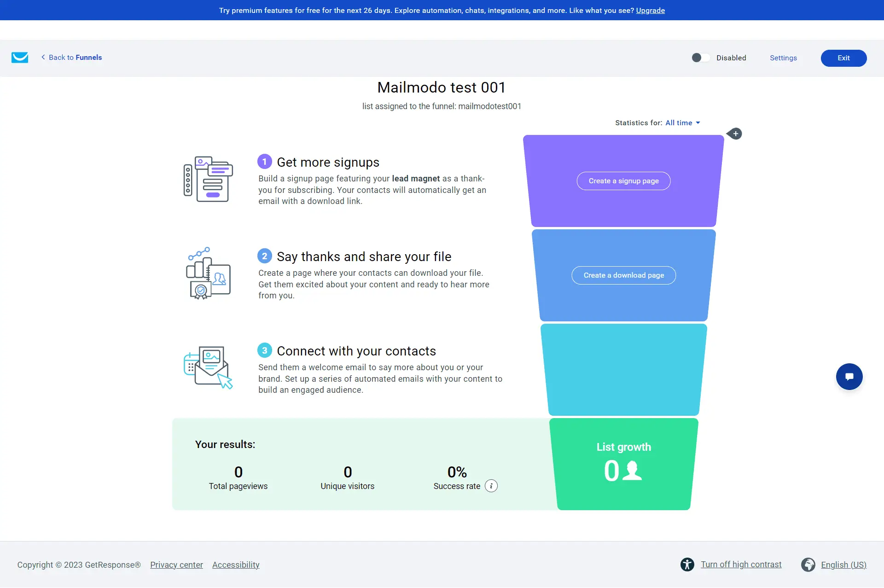Click the download page illustration icon
884x588 pixels.
(x=208, y=274)
